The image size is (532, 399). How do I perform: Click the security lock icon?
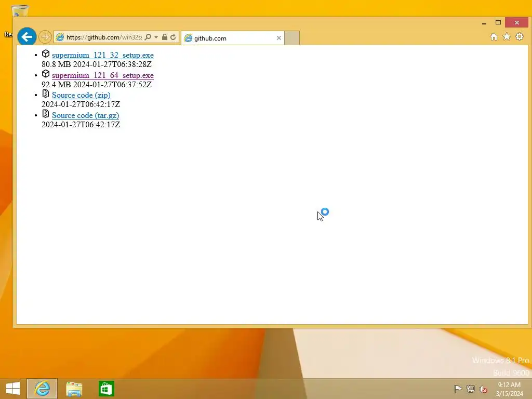tap(165, 37)
